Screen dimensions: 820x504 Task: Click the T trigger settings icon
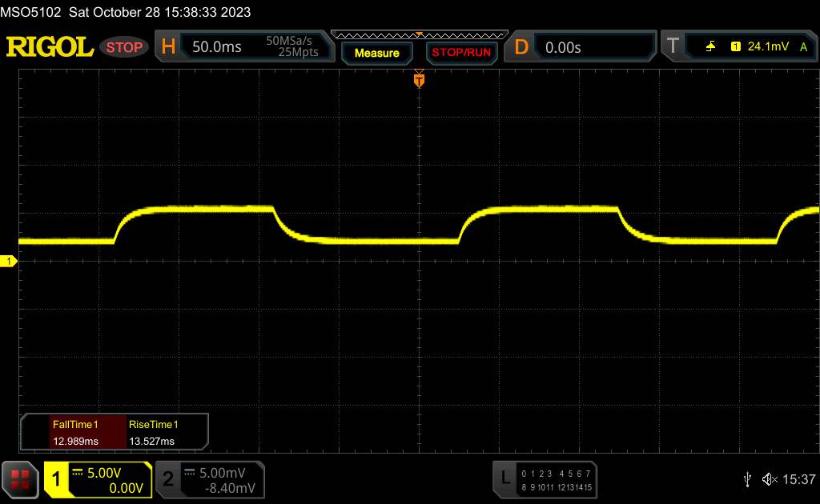(x=672, y=47)
